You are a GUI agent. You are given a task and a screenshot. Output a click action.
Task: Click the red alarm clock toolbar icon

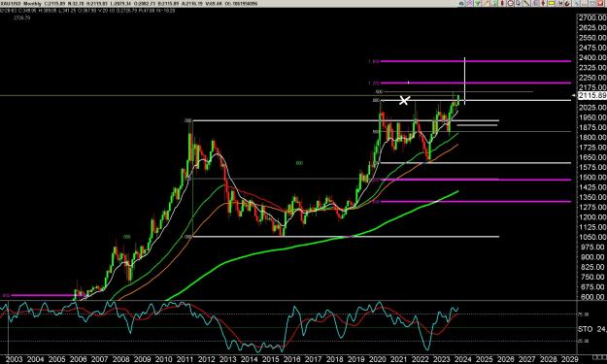tap(511, 3)
